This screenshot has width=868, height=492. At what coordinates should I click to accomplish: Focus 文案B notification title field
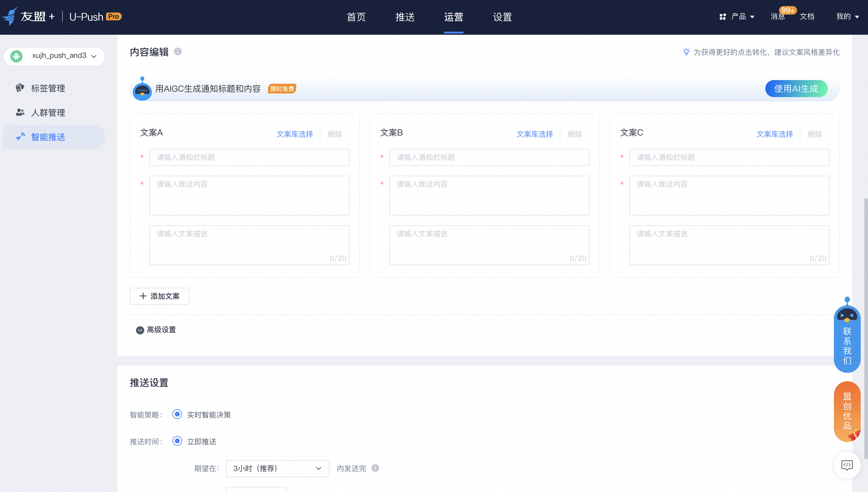tap(489, 157)
